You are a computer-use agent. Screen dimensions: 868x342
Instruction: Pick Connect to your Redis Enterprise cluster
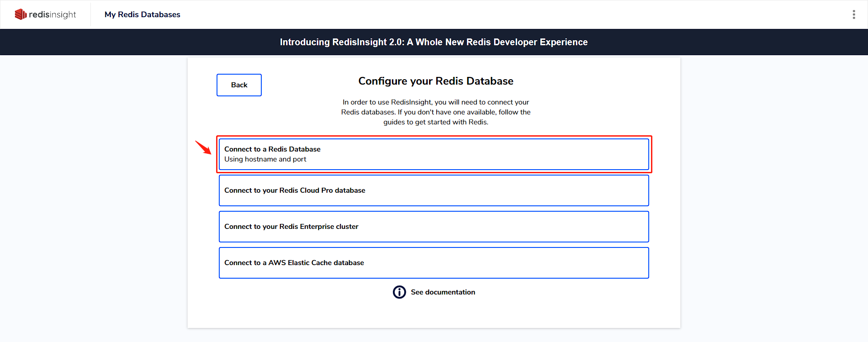[434, 227]
